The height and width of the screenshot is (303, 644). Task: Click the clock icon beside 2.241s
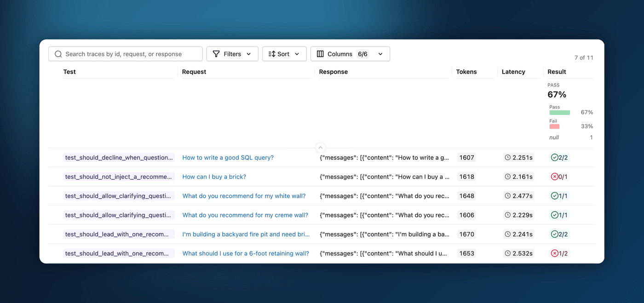[x=508, y=234]
